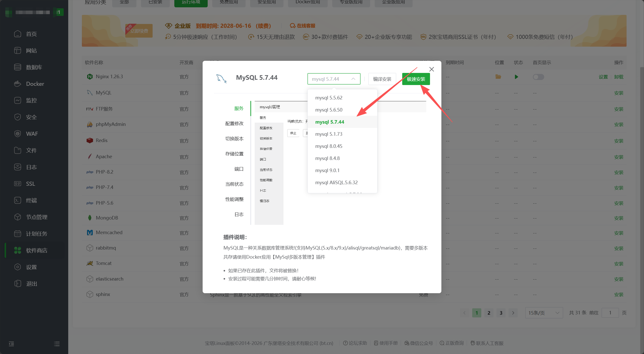Open 论坛求助 forum help footer link
The image size is (644, 354).
point(355,343)
